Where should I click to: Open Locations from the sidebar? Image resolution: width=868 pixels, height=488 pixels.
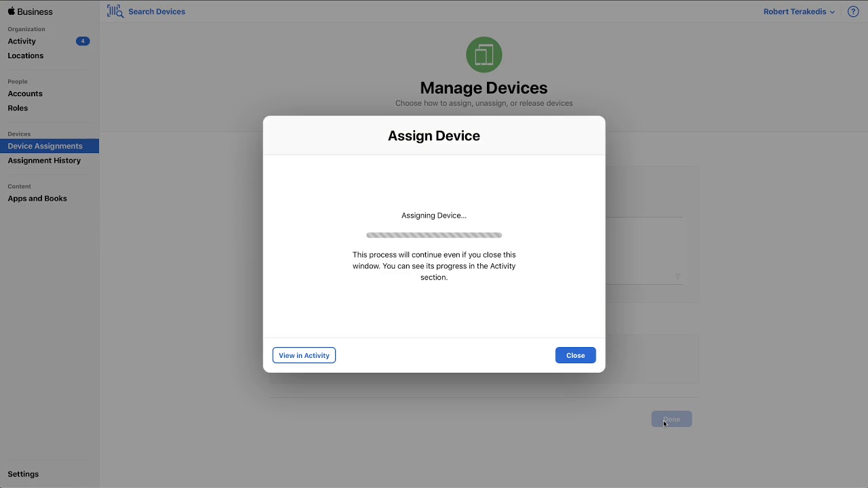coord(25,56)
